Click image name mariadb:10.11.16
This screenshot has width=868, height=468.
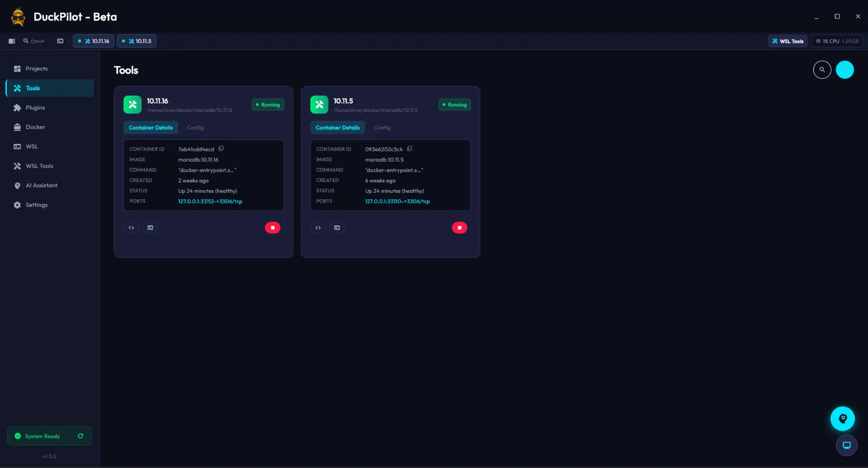pyautogui.click(x=199, y=160)
